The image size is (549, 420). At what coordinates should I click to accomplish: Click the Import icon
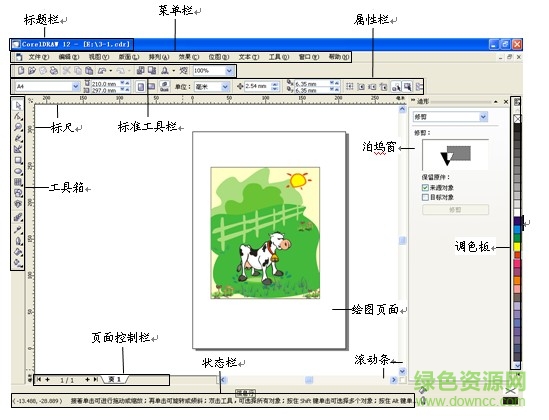(x=140, y=71)
